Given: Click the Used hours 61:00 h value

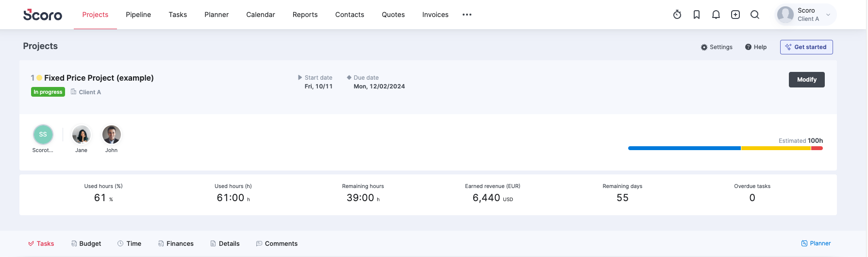Looking at the screenshot, I should pyautogui.click(x=233, y=198).
